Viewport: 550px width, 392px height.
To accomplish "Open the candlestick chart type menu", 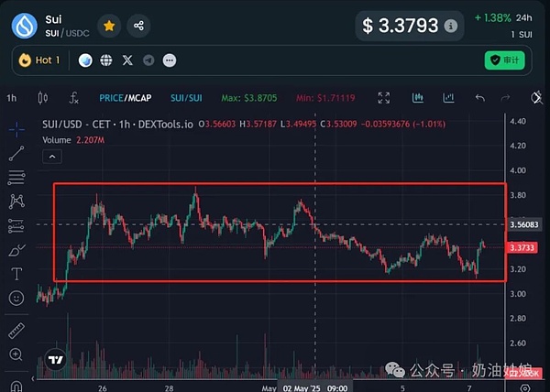I will 42,98.
